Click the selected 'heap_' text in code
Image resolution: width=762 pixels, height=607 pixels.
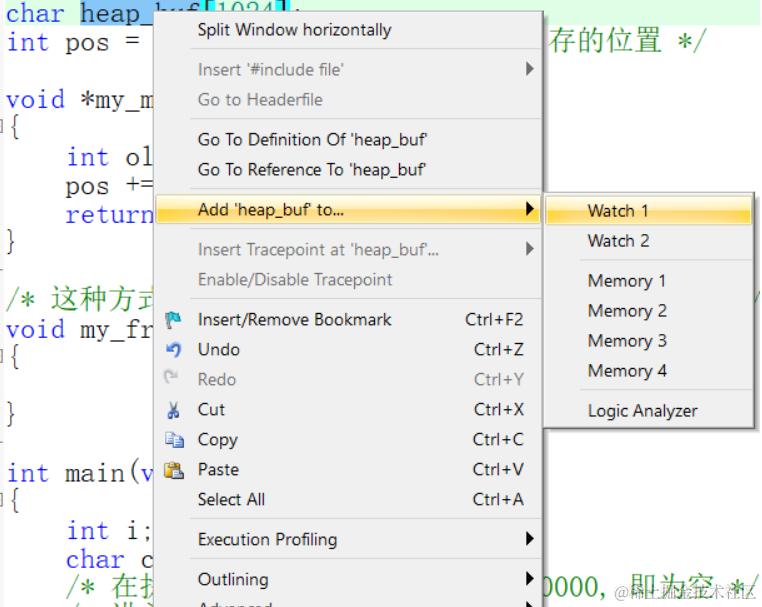coord(117,13)
